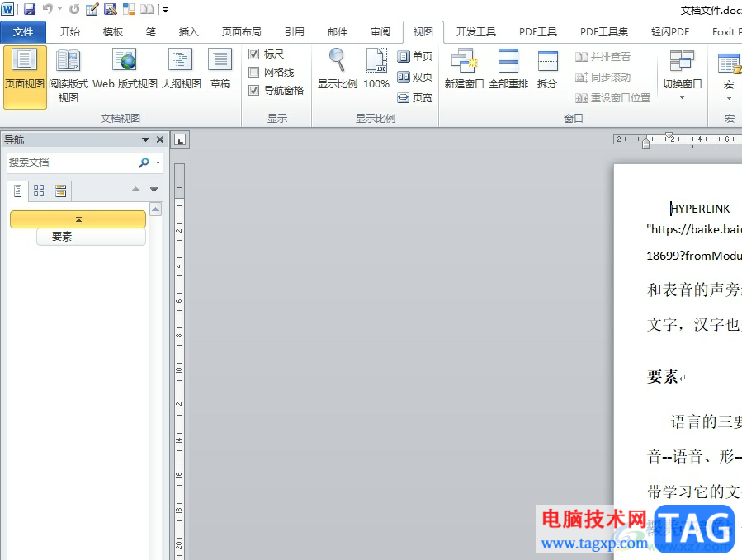742x560 pixels.
Task: Open the 笔 (Pen) tab
Action: tap(150, 31)
